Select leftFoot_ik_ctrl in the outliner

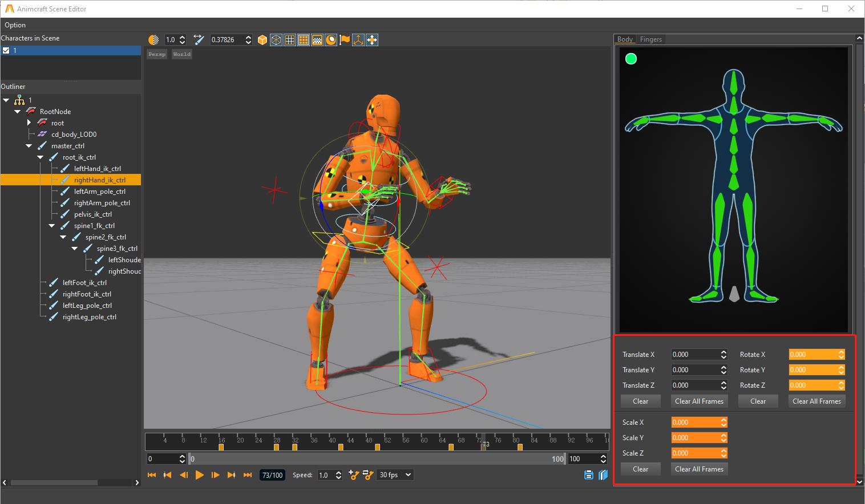coord(84,283)
